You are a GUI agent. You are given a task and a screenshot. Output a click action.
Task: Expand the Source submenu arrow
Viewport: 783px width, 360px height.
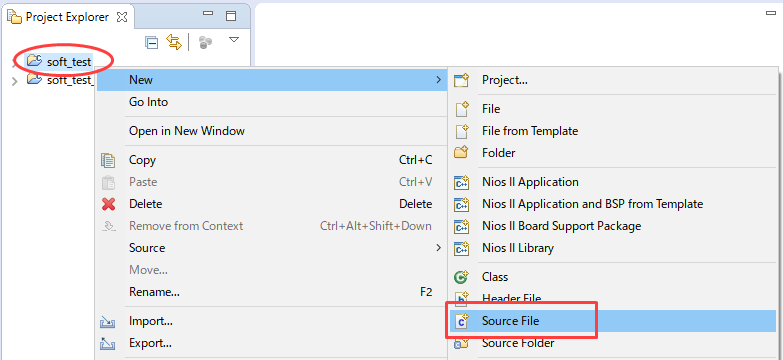click(438, 248)
